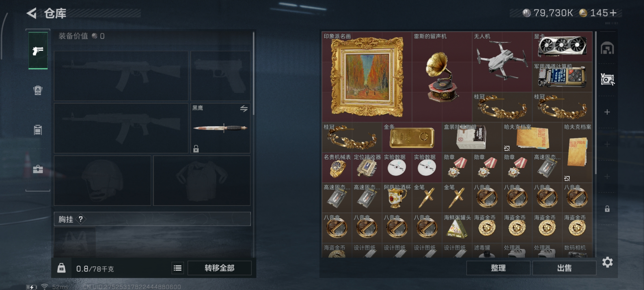
Task: Expand stash with first plus slot
Action: [607, 112]
